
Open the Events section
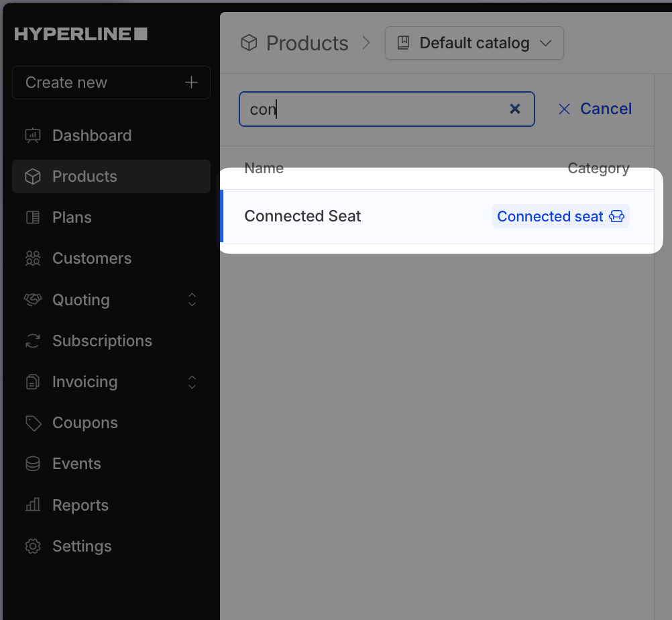111,464
